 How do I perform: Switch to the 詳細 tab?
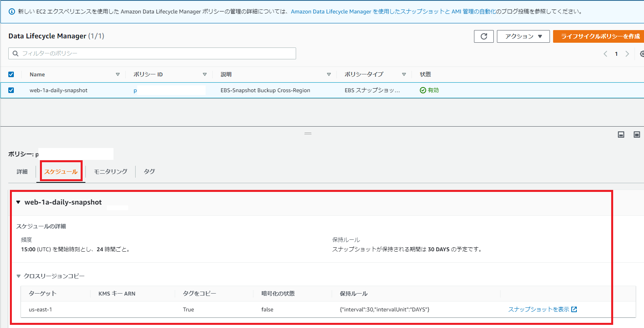[x=22, y=172]
